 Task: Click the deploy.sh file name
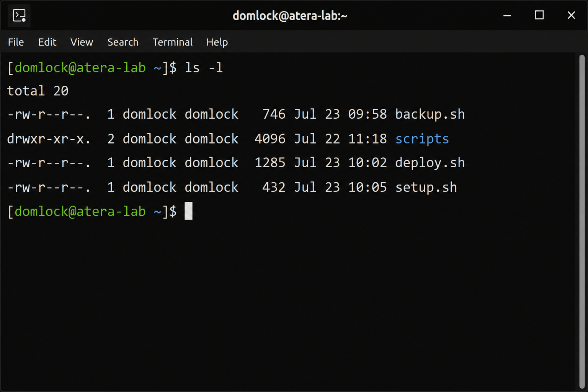(x=430, y=163)
